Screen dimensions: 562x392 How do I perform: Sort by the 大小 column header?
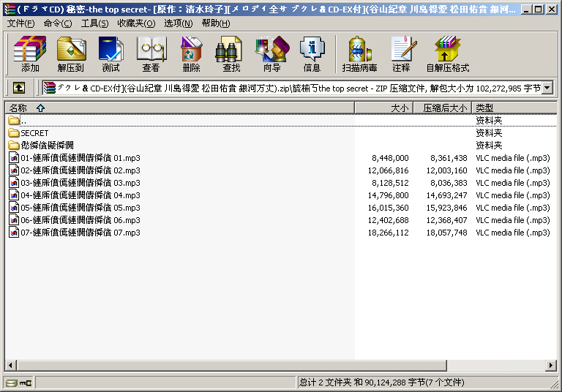pyautogui.click(x=384, y=108)
